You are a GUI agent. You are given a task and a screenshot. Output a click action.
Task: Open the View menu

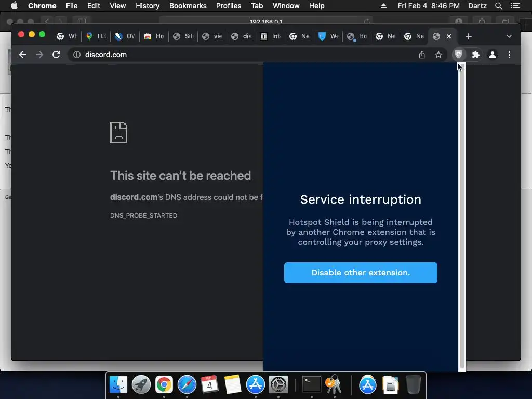[x=118, y=6]
